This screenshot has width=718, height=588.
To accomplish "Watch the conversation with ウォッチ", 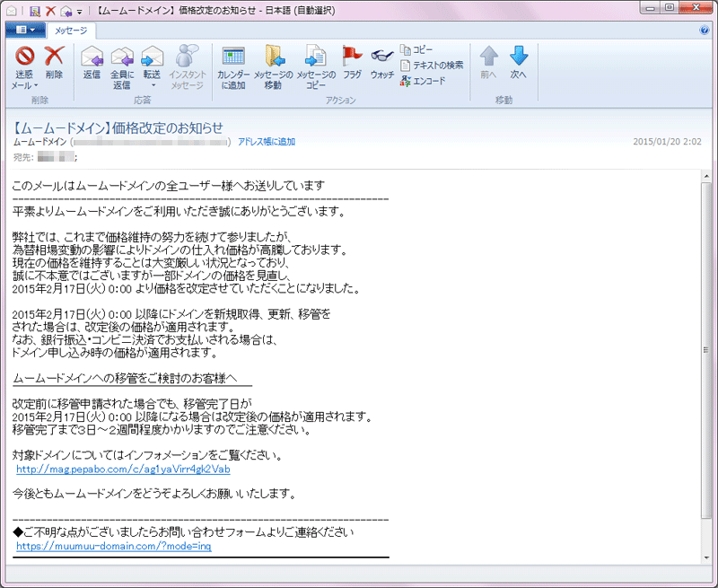I will [382, 62].
